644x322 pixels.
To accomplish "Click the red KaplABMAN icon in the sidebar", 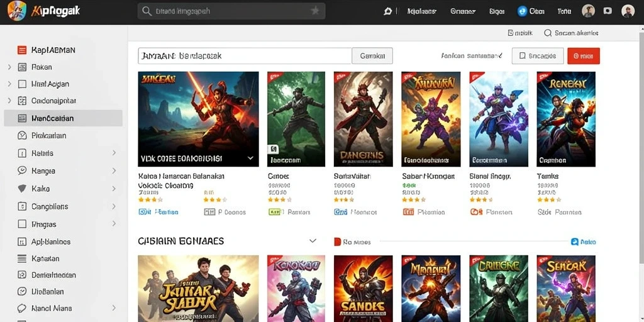I will [22, 50].
